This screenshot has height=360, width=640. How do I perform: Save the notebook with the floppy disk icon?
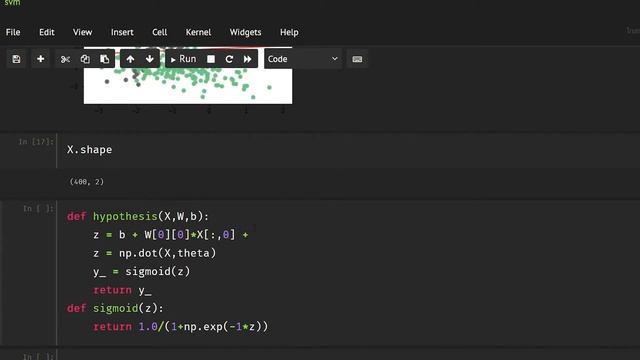click(x=16, y=59)
